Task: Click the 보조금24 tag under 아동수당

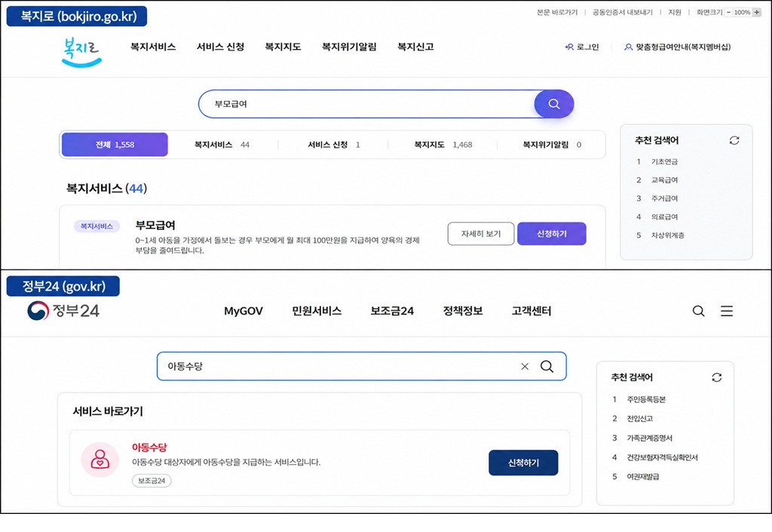Action: click(x=152, y=481)
